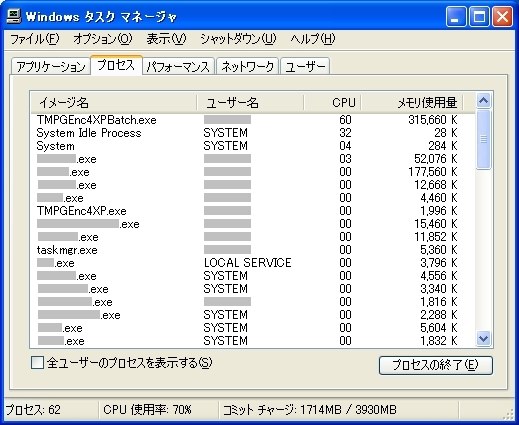Open the ファイル(F) menu
The width and height of the screenshot is (519, 425).
(x=35, y=39)
